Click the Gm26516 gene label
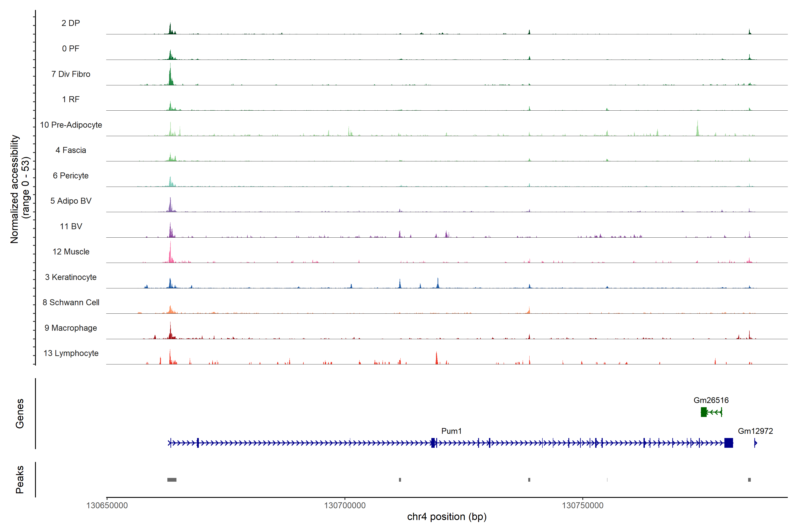The width and height of the screenshot is (798, 532). 711,400
